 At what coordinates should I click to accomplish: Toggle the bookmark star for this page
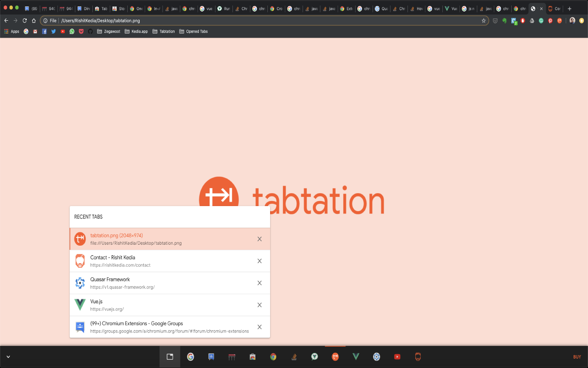coord(483,20)
